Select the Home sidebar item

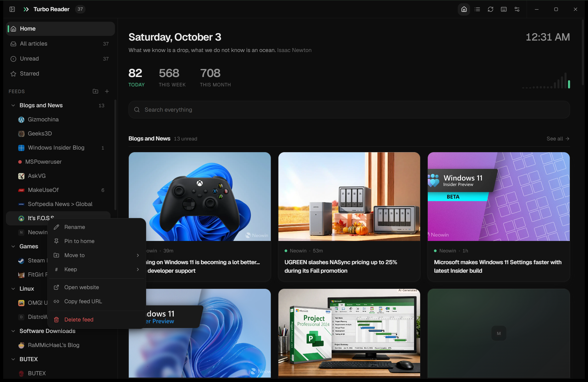click(x=60, y=29)
